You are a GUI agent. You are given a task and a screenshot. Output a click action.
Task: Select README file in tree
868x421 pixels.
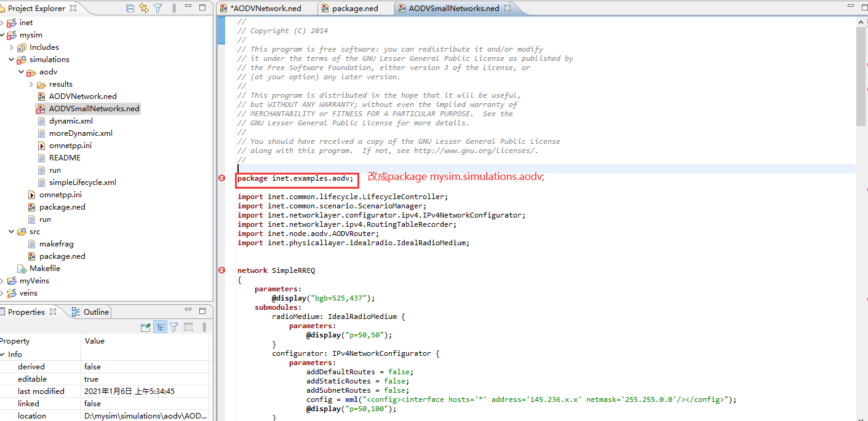click(65, 158)
